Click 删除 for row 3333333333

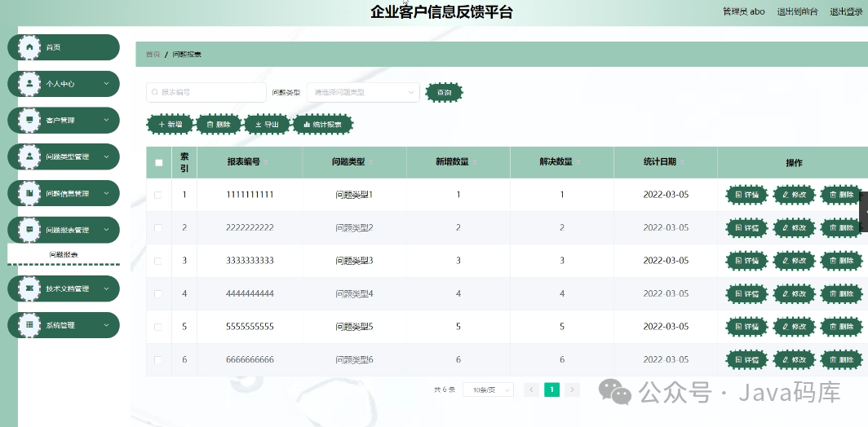pyautogui.click(x=841, y=261)
